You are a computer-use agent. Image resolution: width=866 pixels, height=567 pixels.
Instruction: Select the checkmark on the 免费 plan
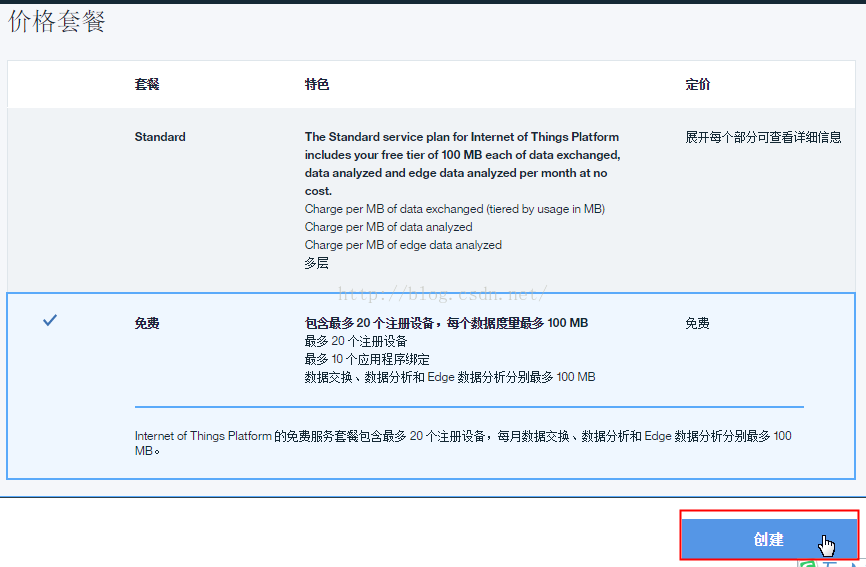click(x=50, y=321)
